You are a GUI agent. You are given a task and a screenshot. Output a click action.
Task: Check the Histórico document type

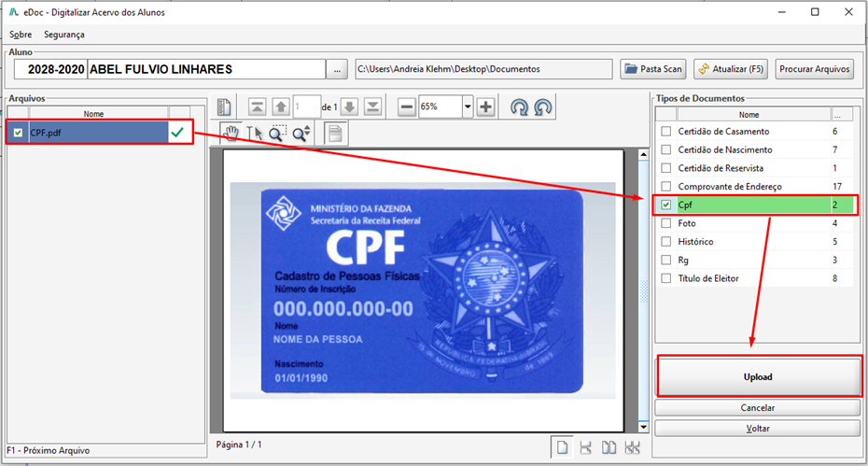[x=666, y=242]
